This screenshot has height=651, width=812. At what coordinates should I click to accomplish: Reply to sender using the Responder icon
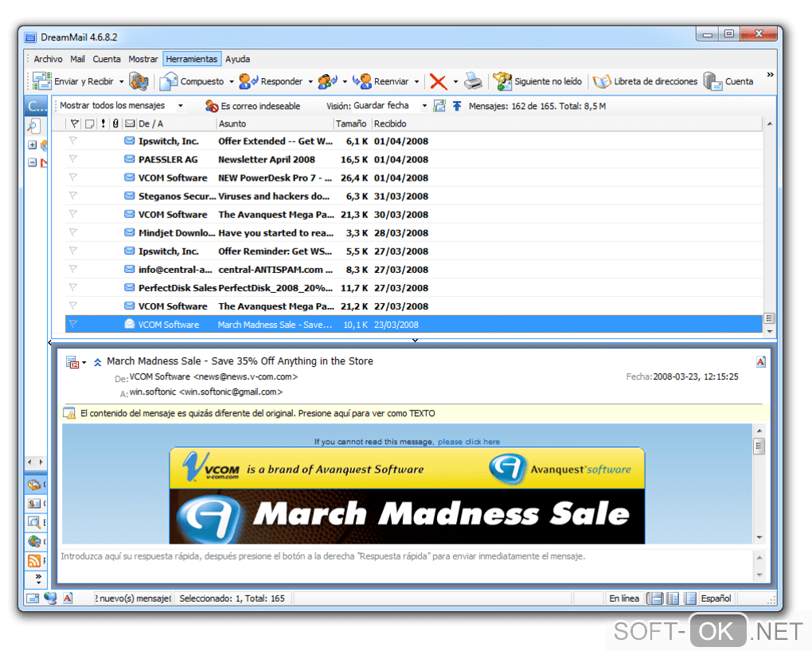(x=248, y=81)
